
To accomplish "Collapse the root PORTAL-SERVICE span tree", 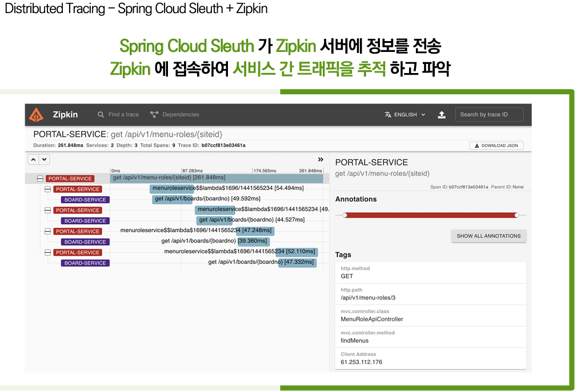I will click(40, 179).
